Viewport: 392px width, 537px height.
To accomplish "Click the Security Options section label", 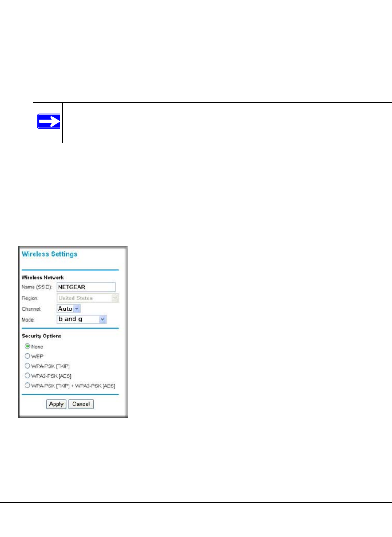I will 41,336.
